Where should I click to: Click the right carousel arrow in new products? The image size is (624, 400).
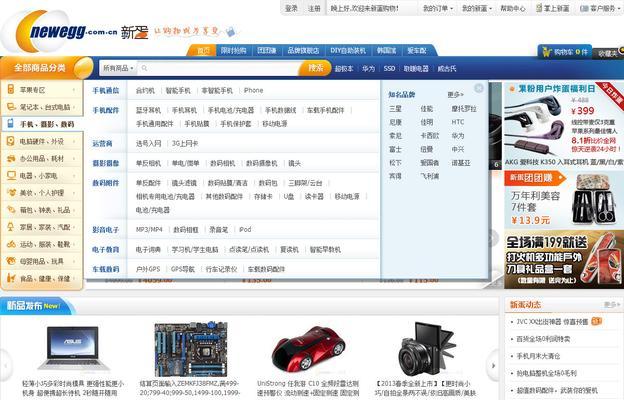(x=493, y=365)
